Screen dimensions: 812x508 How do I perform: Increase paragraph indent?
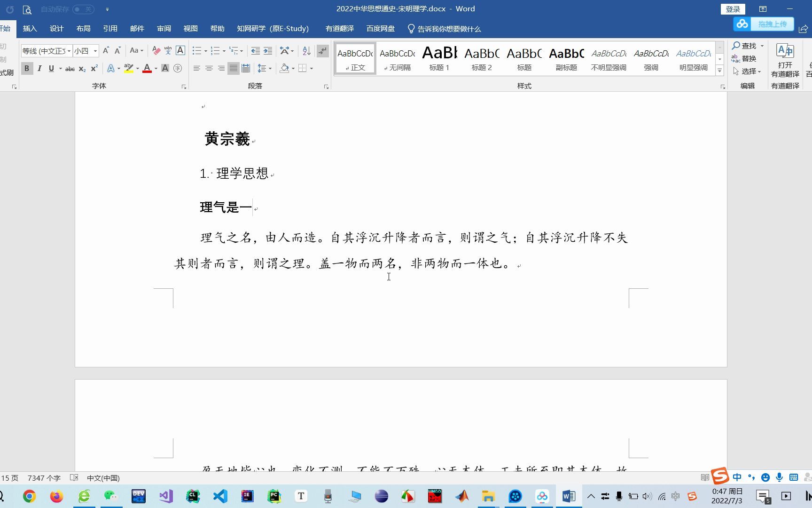tap(268, 50)
